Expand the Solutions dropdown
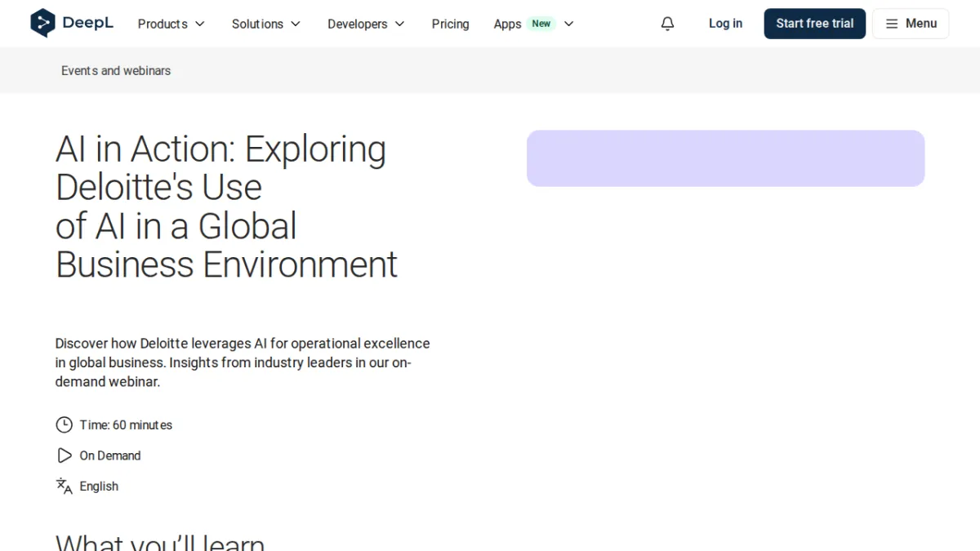Viewport: 980px width, 551px height. pos(266,24)
